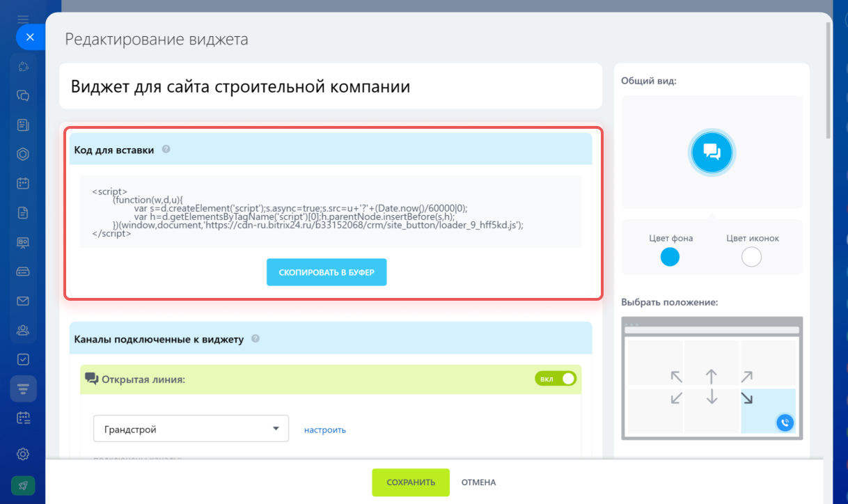Select the top-left widget position arrow
The width and height of the screenshot is (848, 504).
click(676, 377)
